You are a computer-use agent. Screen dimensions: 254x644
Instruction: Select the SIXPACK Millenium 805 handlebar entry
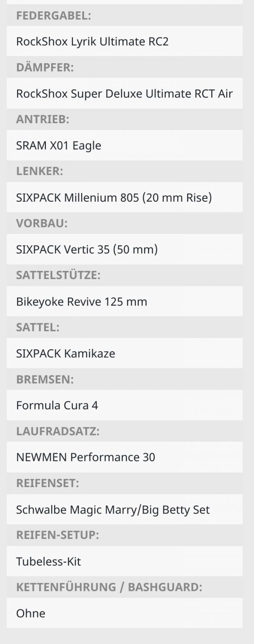click(114, 197)
